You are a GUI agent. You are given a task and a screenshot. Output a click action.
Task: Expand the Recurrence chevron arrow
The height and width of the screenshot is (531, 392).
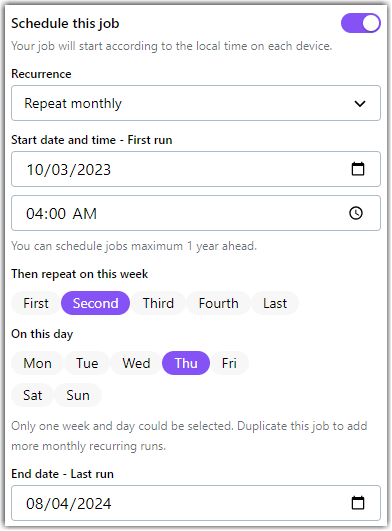(360, 103)
